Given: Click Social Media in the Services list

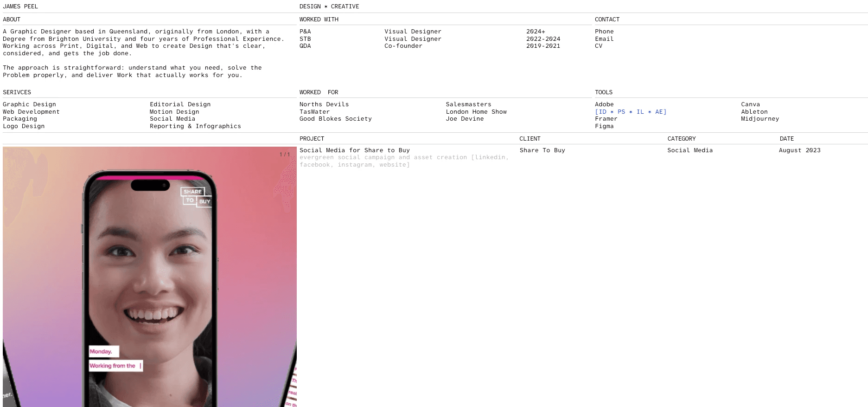Looking at the screenshot, I should coord(172,119).
